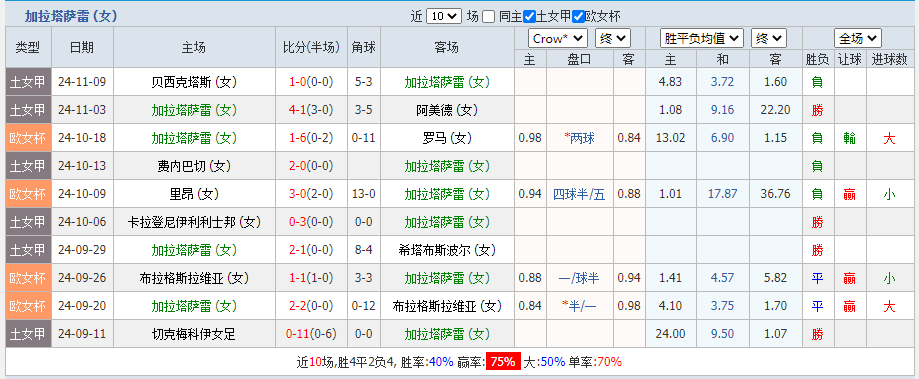Click the 欧女杯 badge in 里昂 row
Screen dimensions: 919x379
click(x=29, y=194)
